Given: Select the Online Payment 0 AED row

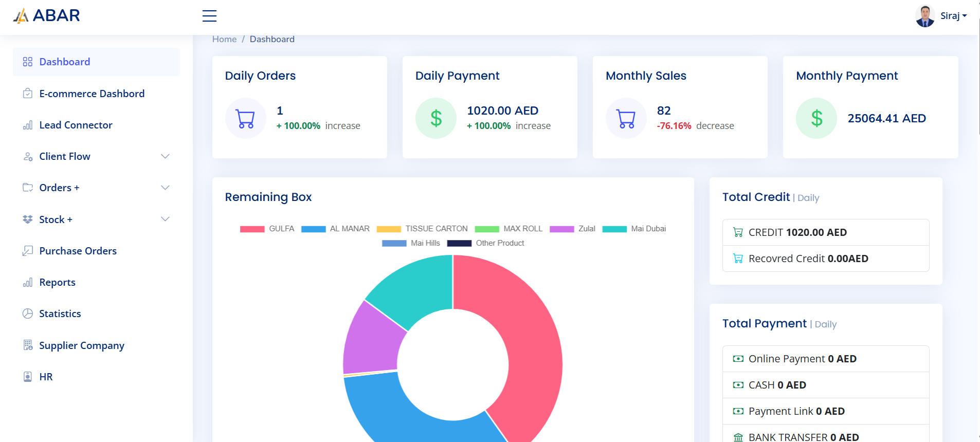Looking at the screenshot, I should (826, 359).
